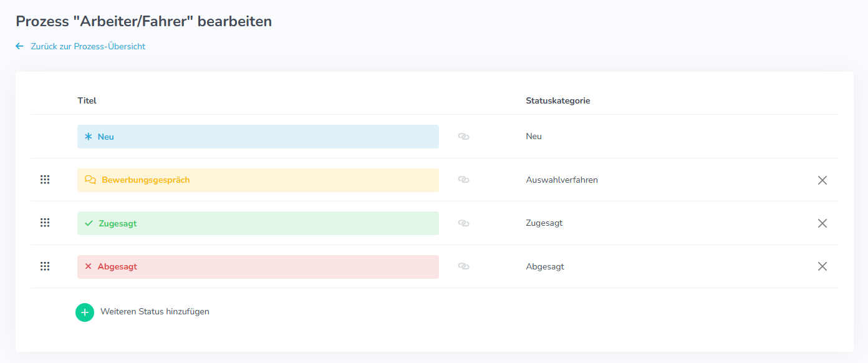Click the back arrow icon at top left
The image size is (868, 363).
19,46
